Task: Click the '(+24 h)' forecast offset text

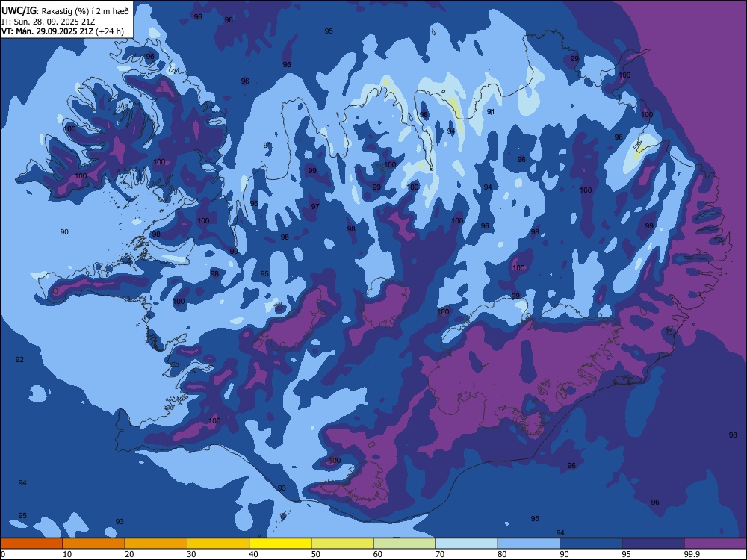Action: [110, 31]
